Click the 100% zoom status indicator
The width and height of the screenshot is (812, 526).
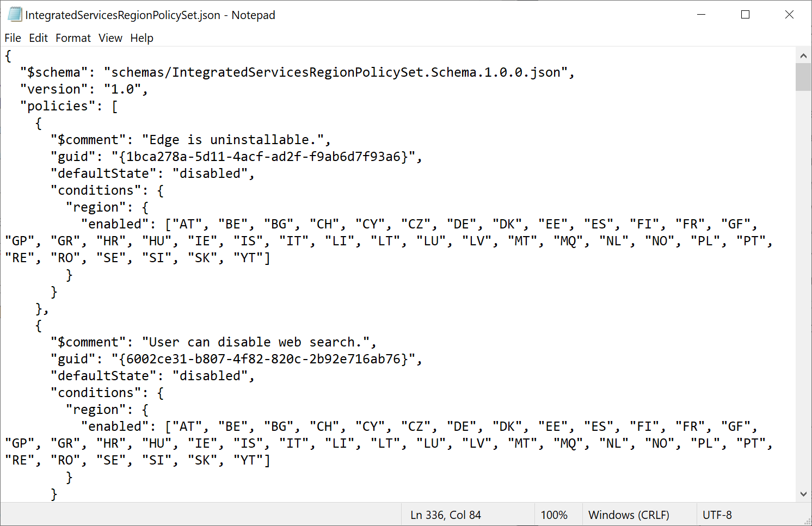554,515
